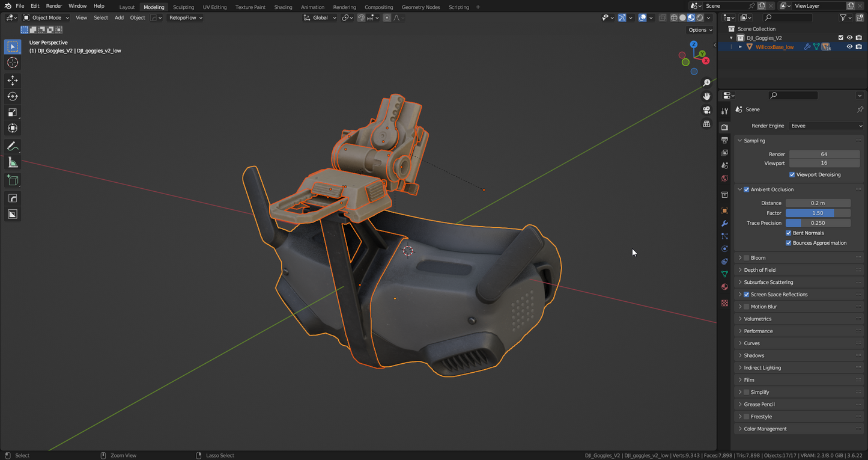Open the Render menu
The image size is (868, 460).
tap(54, 6)
